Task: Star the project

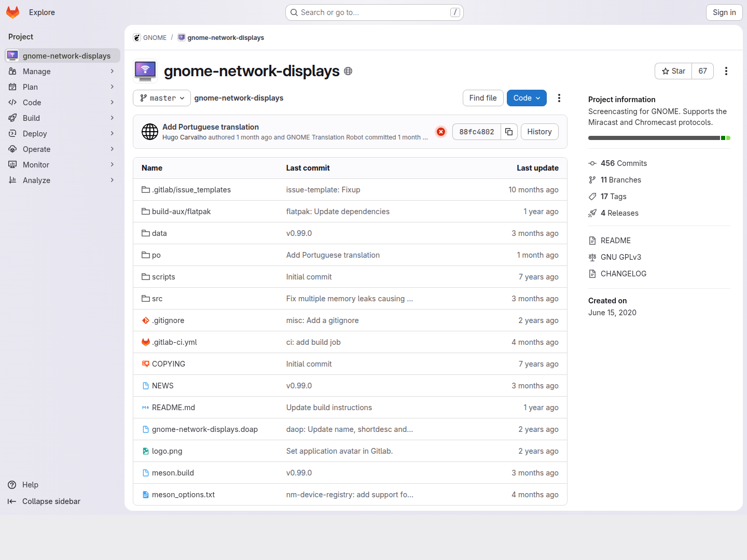Action: [x=673, y=71]
